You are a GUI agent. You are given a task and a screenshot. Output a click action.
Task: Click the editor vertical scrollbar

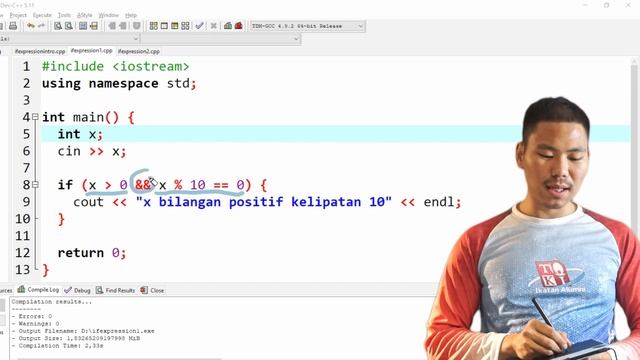[x=634, y=169]
